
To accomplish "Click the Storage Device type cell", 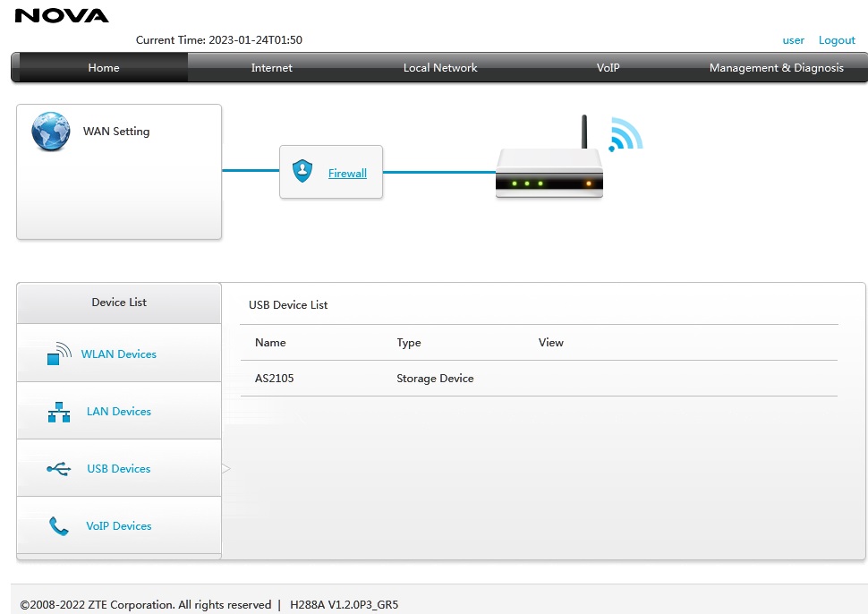I will [435, 378].
